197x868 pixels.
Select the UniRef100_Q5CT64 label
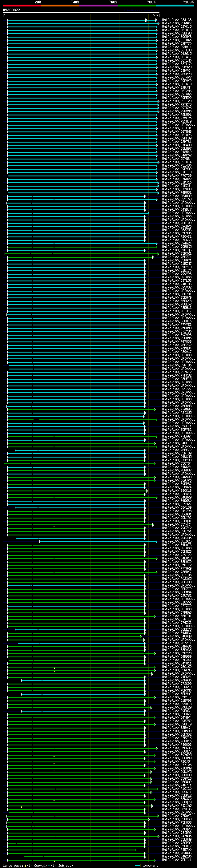[177, 463]
